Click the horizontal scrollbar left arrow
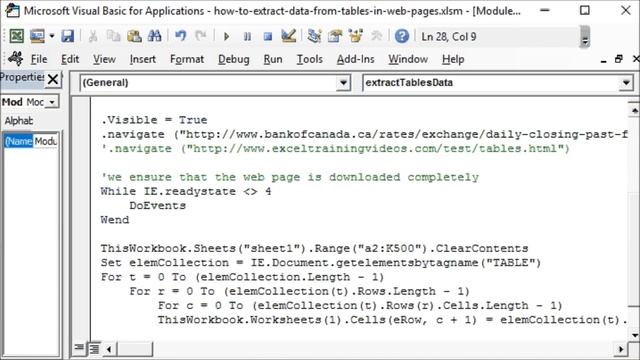The width and height of the screenshot is (640, 360). pos(109,349)
